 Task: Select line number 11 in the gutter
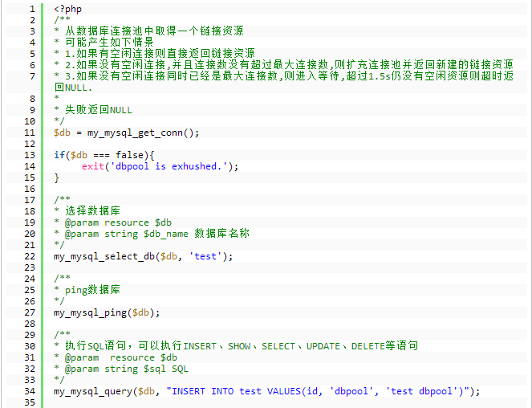[29, 133]
